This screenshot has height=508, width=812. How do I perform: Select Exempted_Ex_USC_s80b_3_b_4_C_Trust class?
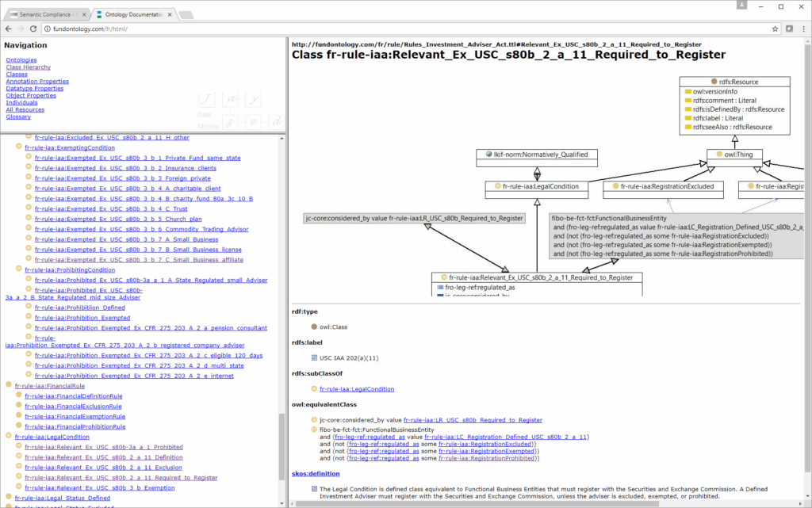(111, 209)
